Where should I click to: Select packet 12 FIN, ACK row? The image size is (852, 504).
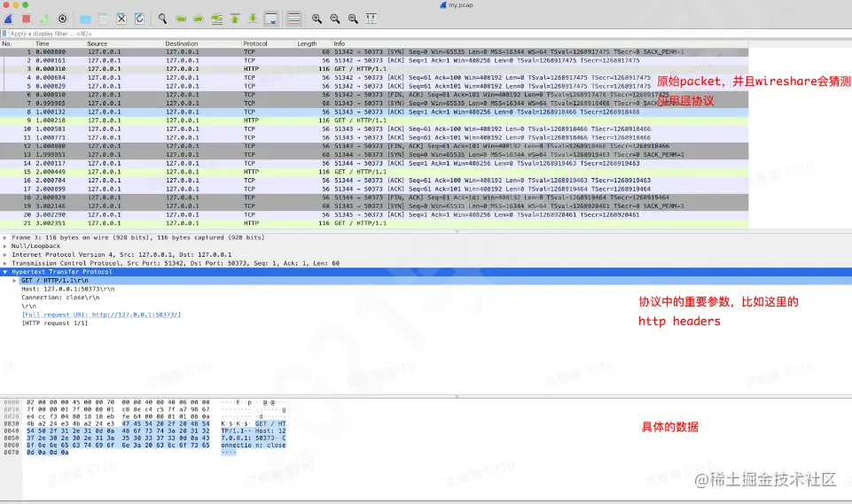[x=374, y=146]
